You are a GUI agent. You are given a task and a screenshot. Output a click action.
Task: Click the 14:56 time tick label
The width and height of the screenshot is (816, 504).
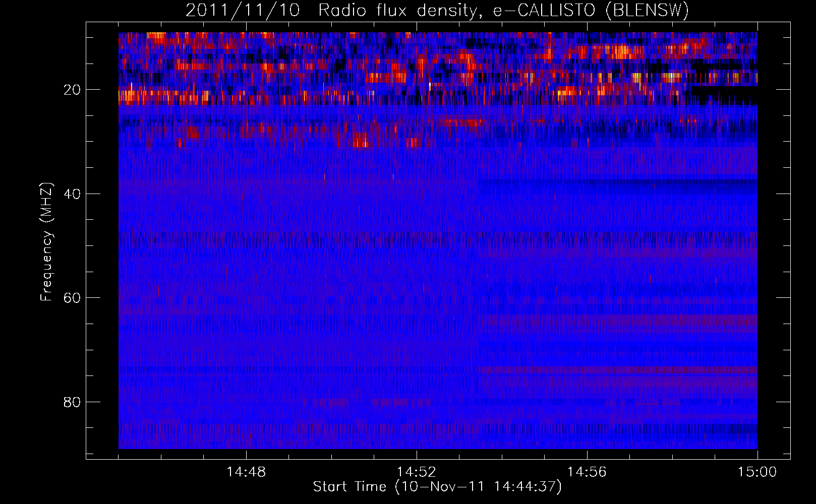[587, 472]
